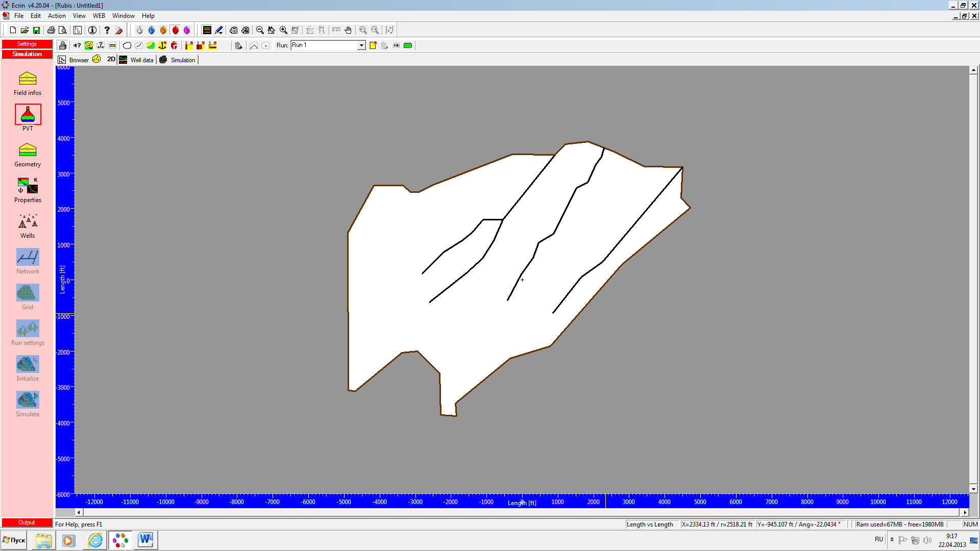Launch the blue Saphir gem module

coord(152,30)
